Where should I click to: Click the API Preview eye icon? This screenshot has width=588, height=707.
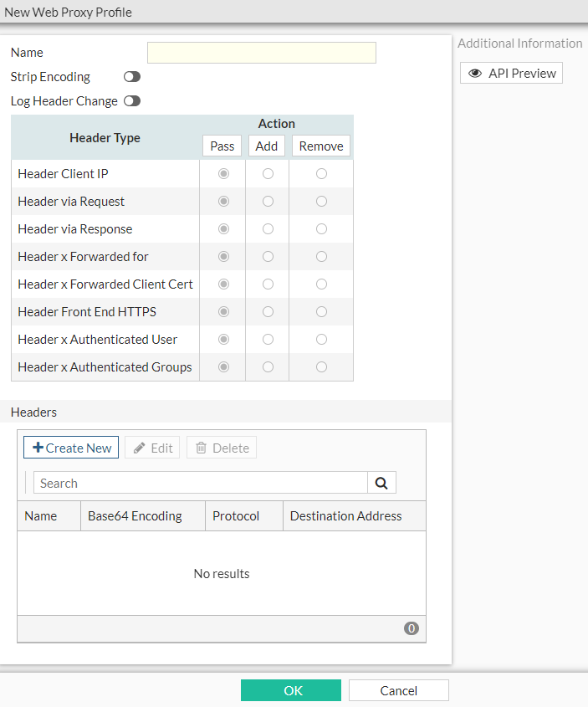click(x=475, y=74)
